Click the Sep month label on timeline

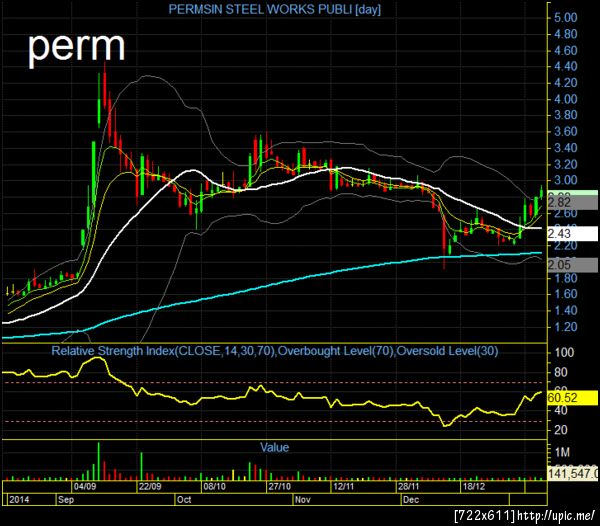66,500
